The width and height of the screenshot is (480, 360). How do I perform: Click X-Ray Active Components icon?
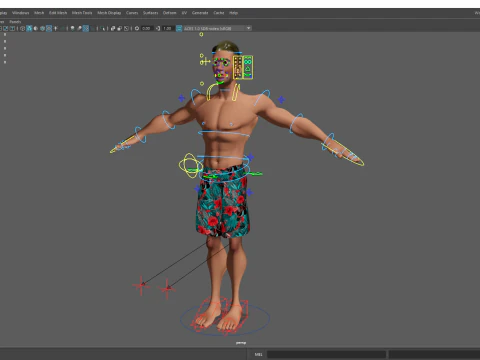(120, 28)
